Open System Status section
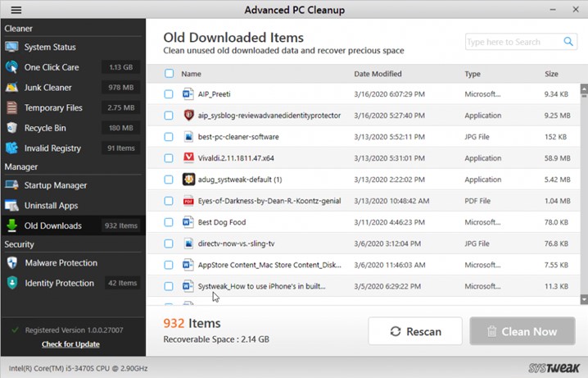588x378 pixels. point(73,47)
